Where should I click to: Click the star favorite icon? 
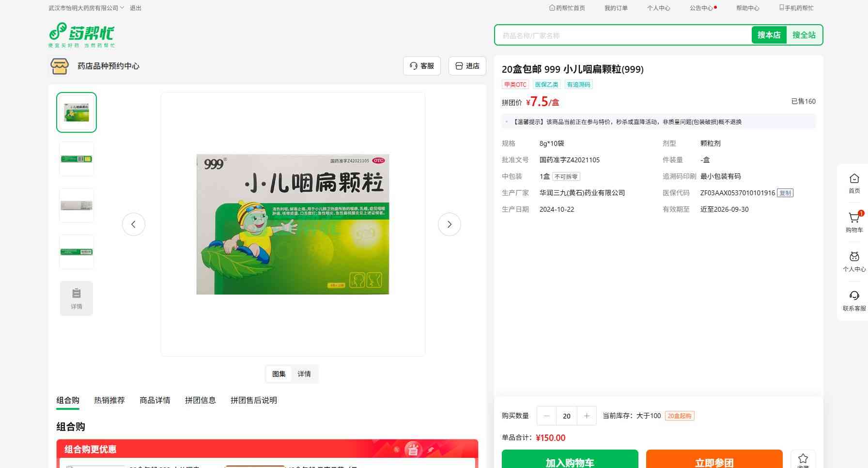coord(803,459)
